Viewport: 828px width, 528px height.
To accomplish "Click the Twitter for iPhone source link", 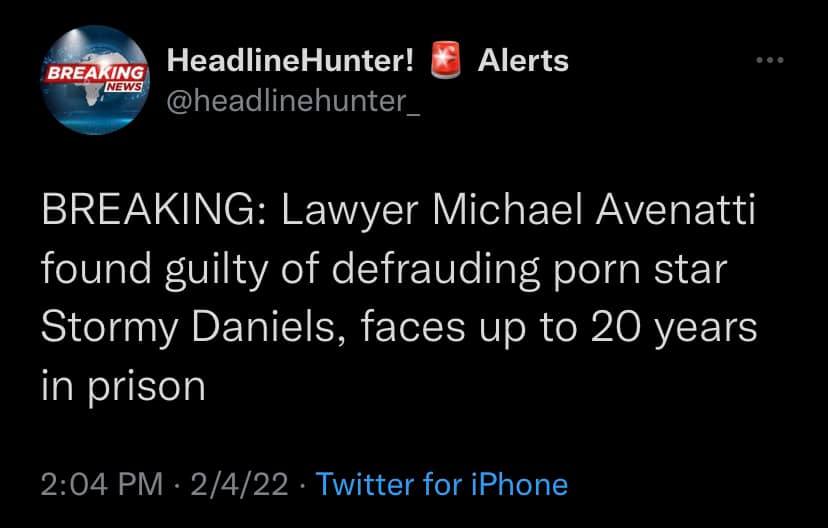I will 442,485.
